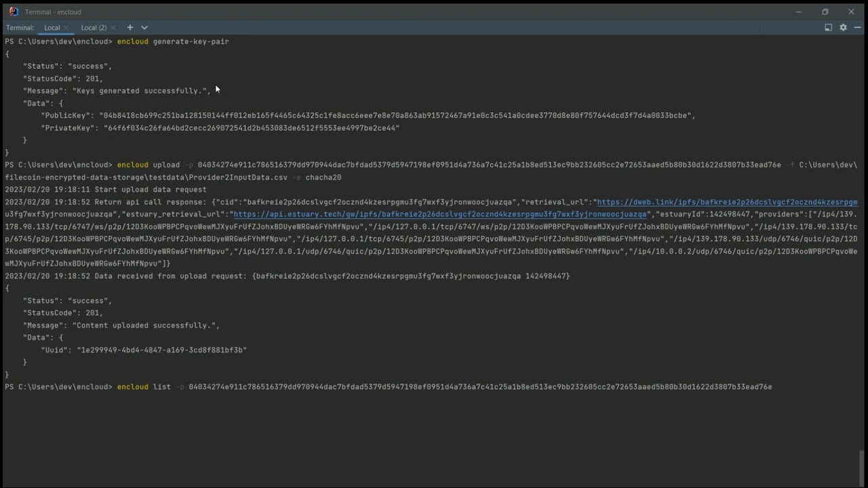Close the Local (2) terminal tab
The image size is (868, 488).
pos(113,28)
